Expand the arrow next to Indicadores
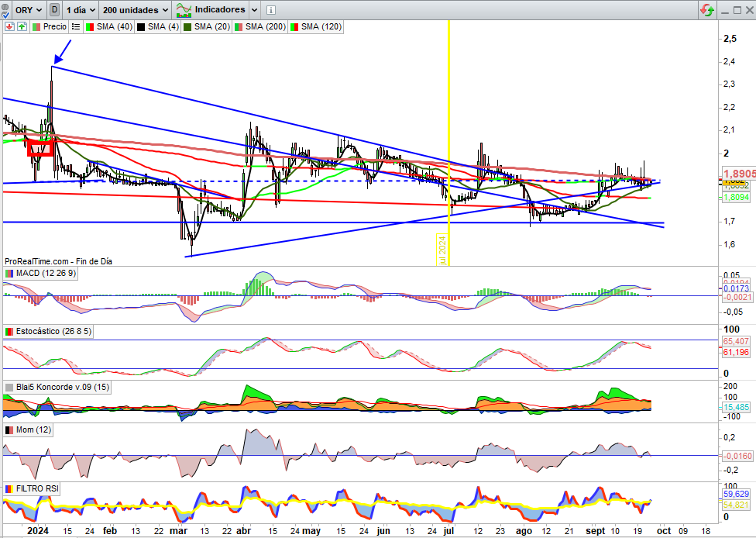 click(255, 9)
